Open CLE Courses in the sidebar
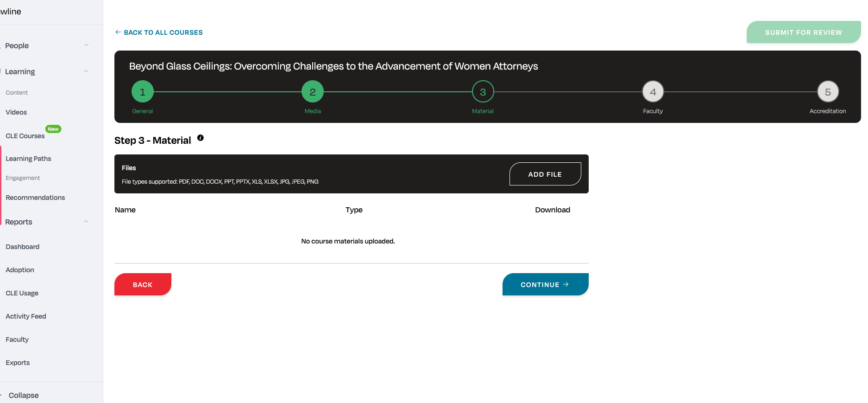Viewport: 868px width, 403px height. click(25, 136)
